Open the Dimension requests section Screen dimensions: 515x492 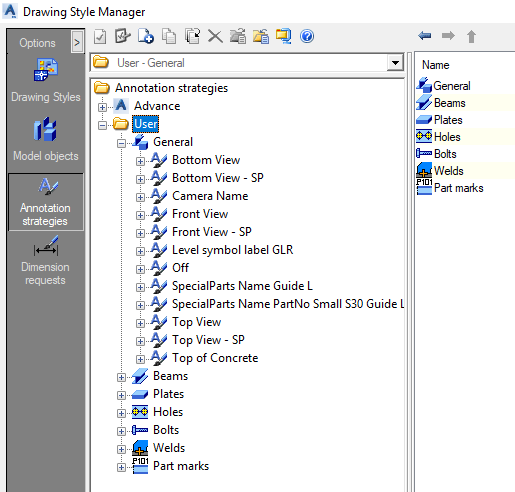pos(46,261)
